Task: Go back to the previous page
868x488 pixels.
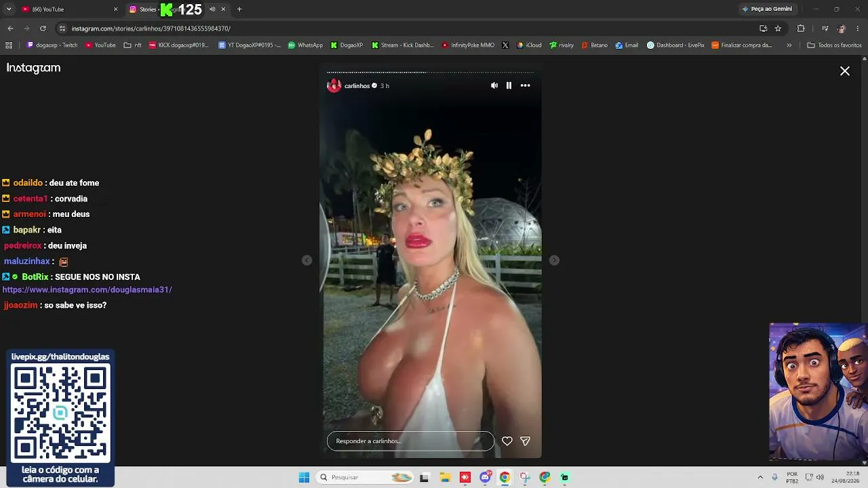Action: pyautogui.click(x=10, y=28)
